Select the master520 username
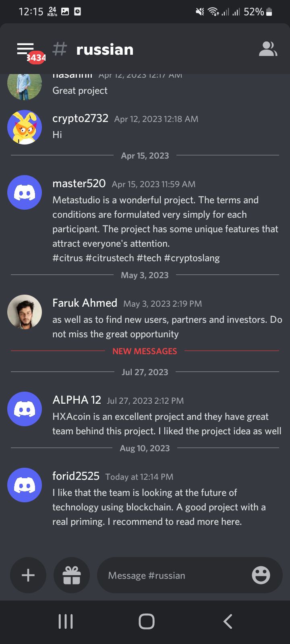 (79, 184)
